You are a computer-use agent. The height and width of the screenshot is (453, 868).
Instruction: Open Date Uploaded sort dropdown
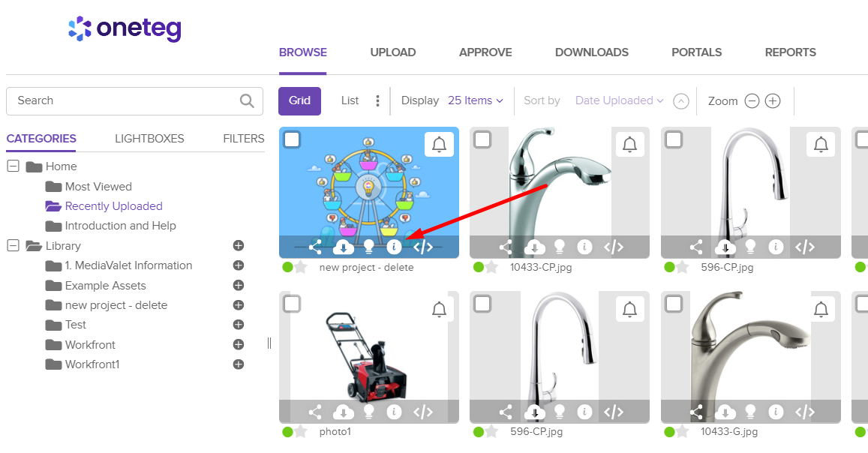tap(619, 100)
